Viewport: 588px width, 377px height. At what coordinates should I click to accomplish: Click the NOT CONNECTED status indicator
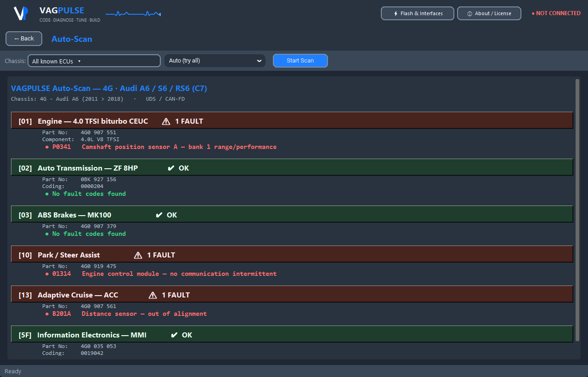click(x=556, y=13)
